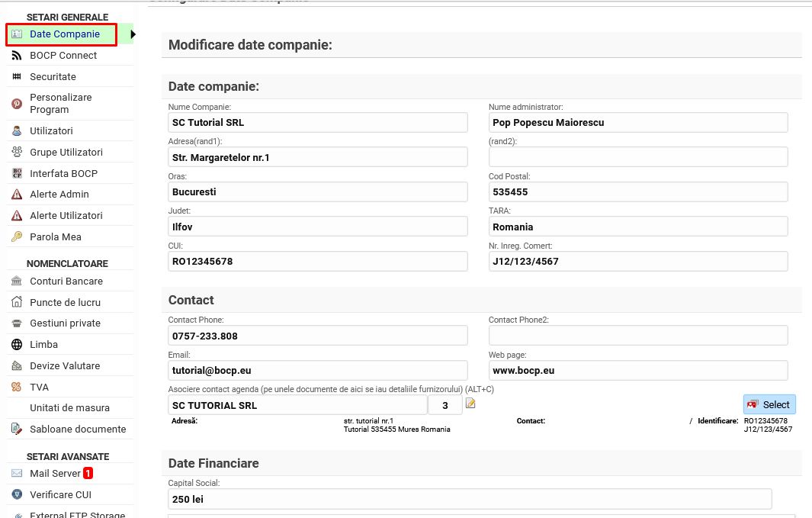Click the edit icon next to contact ID
The image size is (812, 518).
click(470, 404)
